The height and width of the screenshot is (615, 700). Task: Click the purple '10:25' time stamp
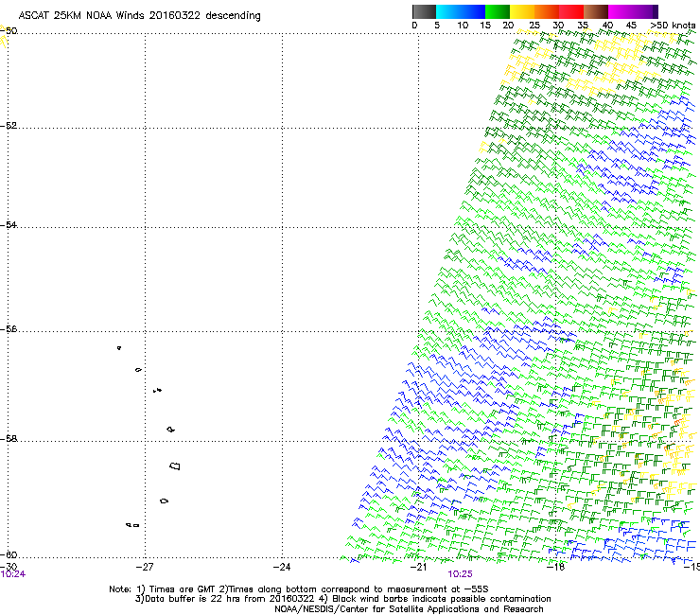461,574
